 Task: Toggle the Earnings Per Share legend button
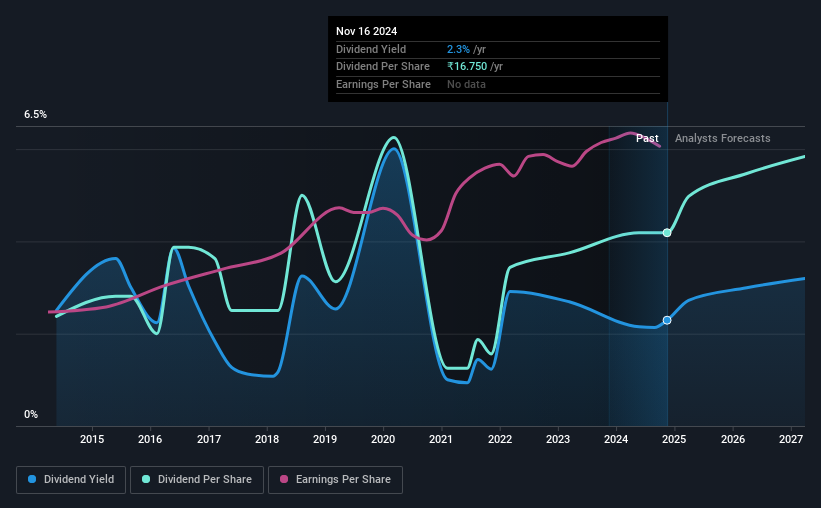(x=335, y=480)
